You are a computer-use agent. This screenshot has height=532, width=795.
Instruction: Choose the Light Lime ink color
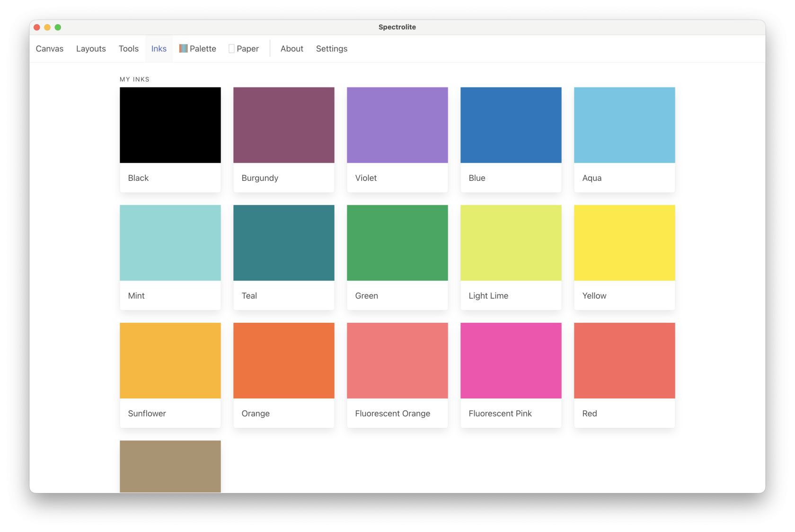pos(511,243)
